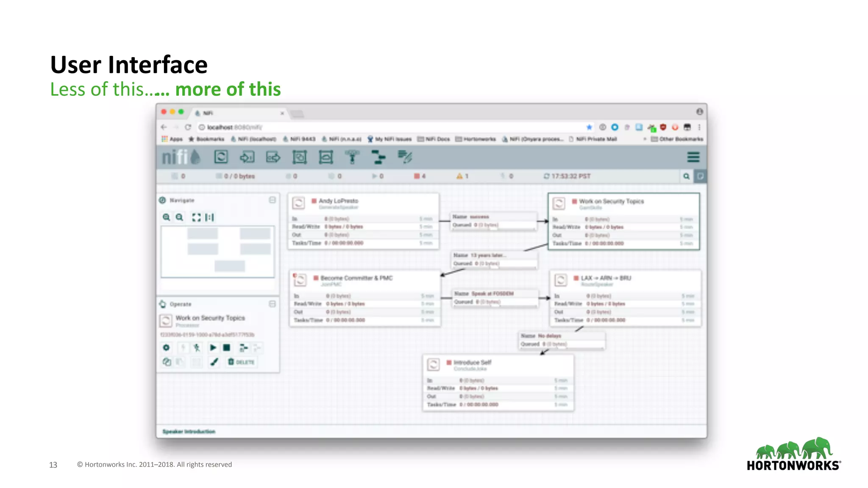Open the Hortonworks bookmark folder
This screenshot has width=868, height=488.
click(x=476, y=139)
